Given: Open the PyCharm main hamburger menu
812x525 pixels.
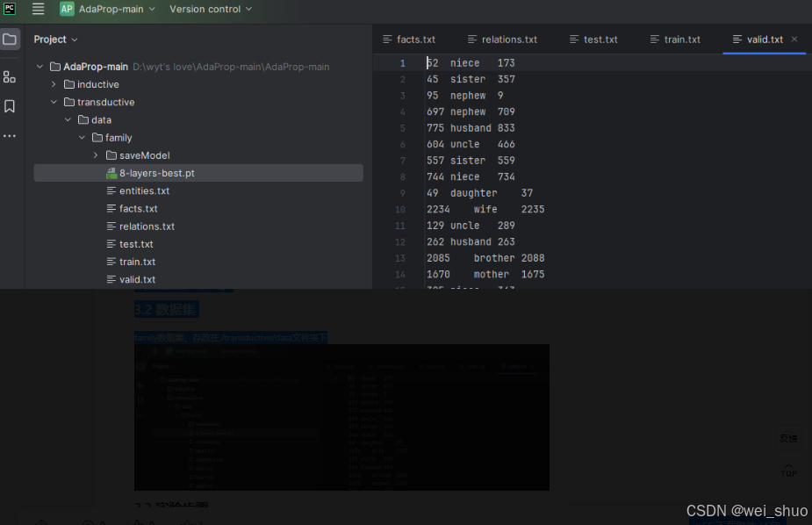Looking at the screenshot, I should pos(38,9).
